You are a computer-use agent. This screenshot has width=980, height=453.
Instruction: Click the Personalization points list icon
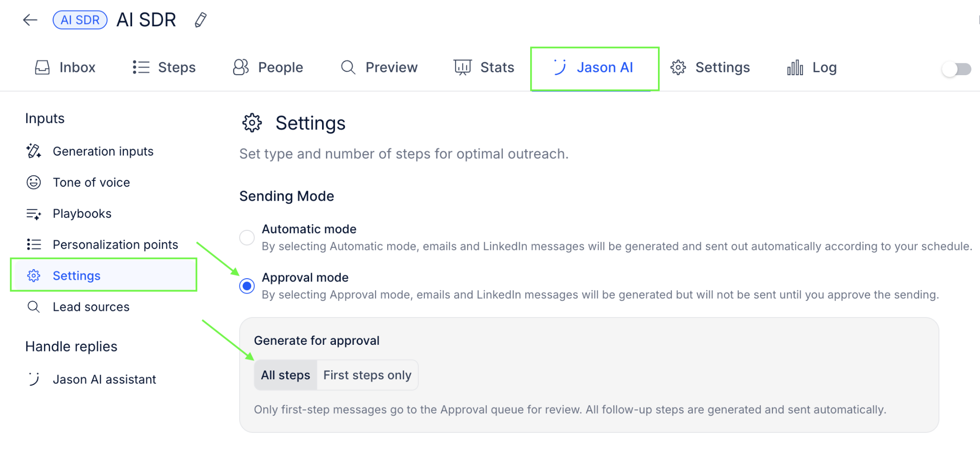coord(33,245)
